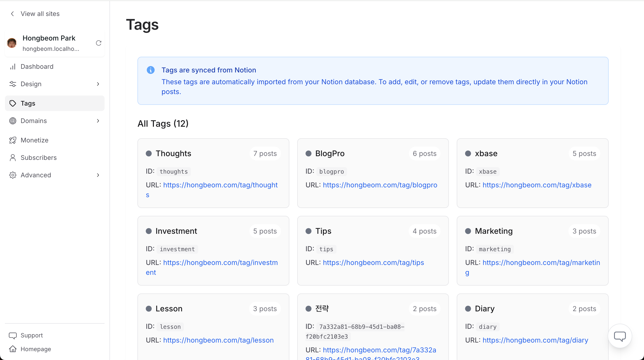Expand the Advanced submenu chevron
Viewport: 644px width, 360px height.
98,175
